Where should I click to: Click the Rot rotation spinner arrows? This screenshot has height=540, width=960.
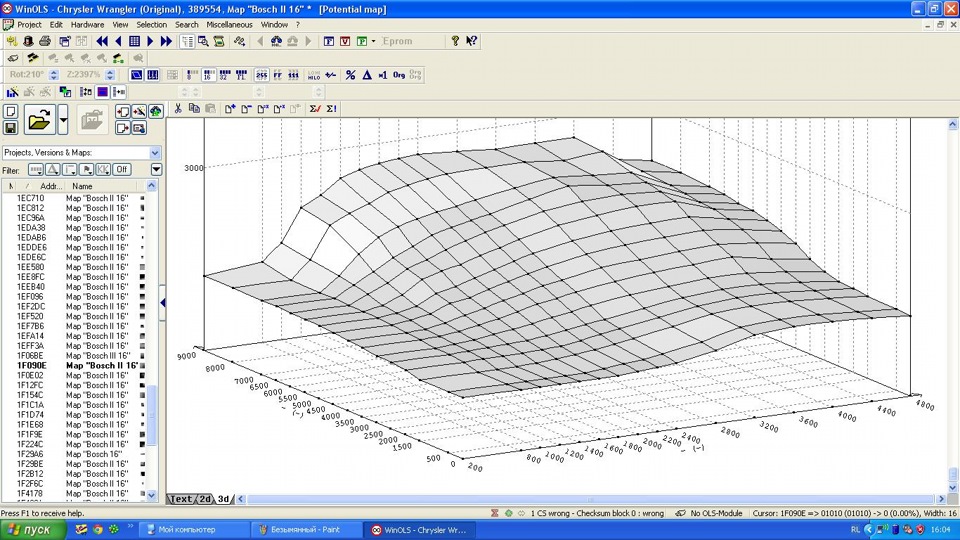point(53,75)
